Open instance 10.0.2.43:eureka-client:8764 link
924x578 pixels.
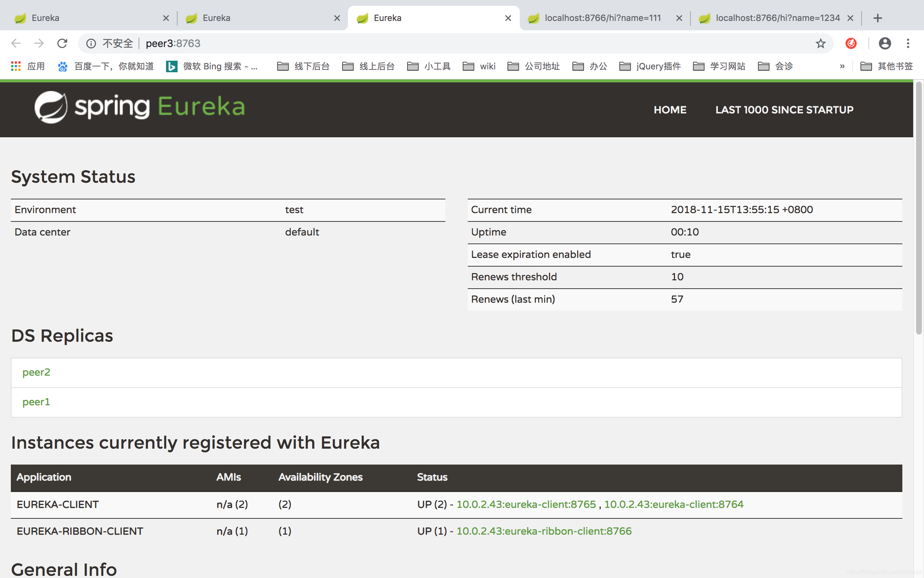674,505
